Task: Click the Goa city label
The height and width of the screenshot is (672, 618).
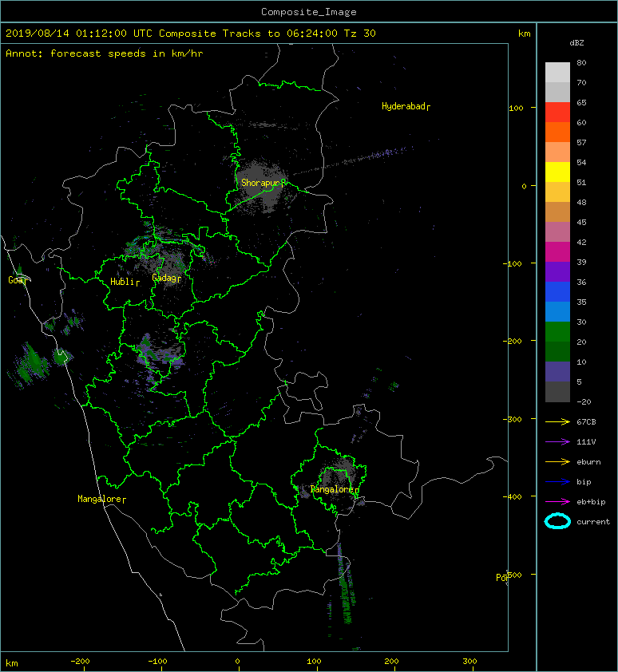Action: point(18,280)
